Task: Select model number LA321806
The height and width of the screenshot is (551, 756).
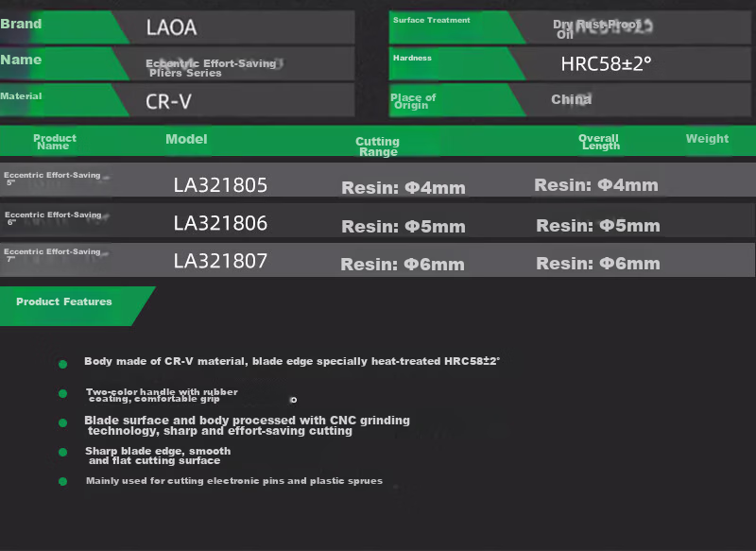Action: click(x=220, y=223)
